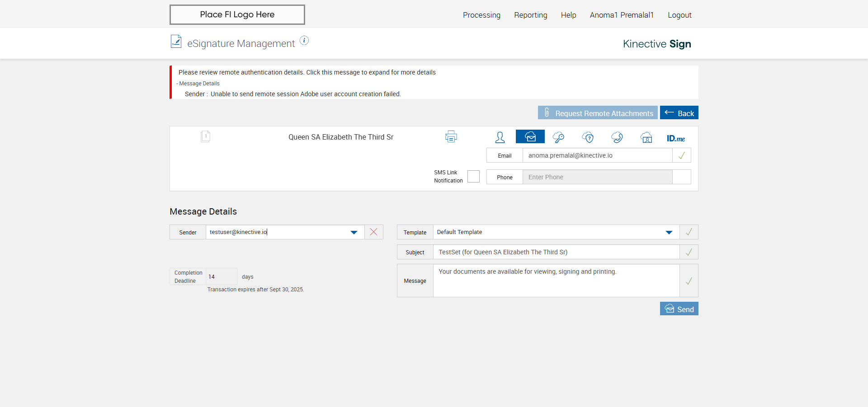Open the Template dropdown arrow
Screen dimensions: 868x407
[x=669, y=232]
